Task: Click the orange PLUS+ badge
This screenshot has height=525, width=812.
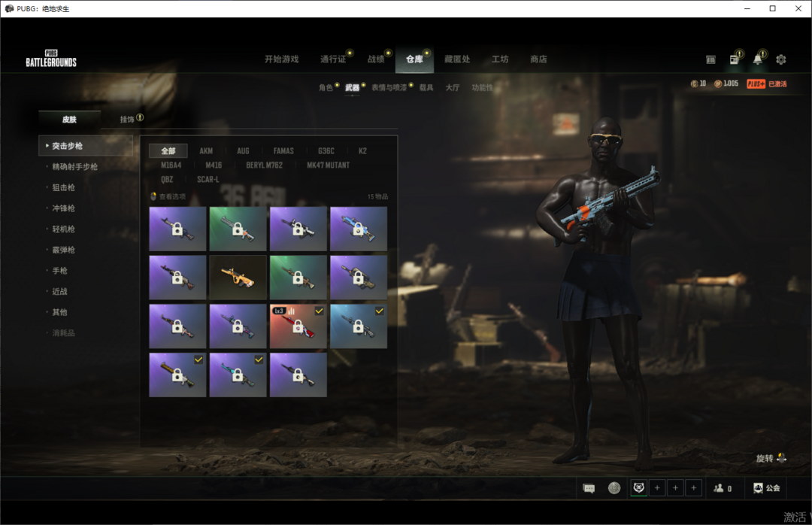Action: (x=756, y=84)
